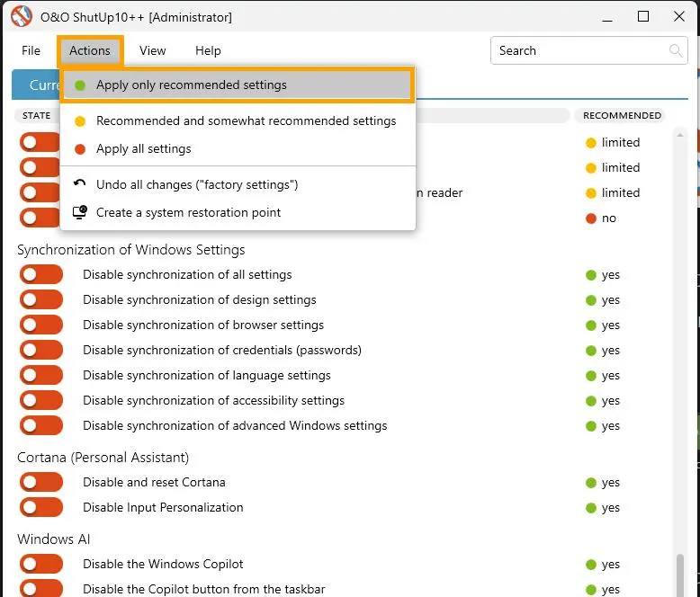Select Create a system restoration point

coord(237,212)
